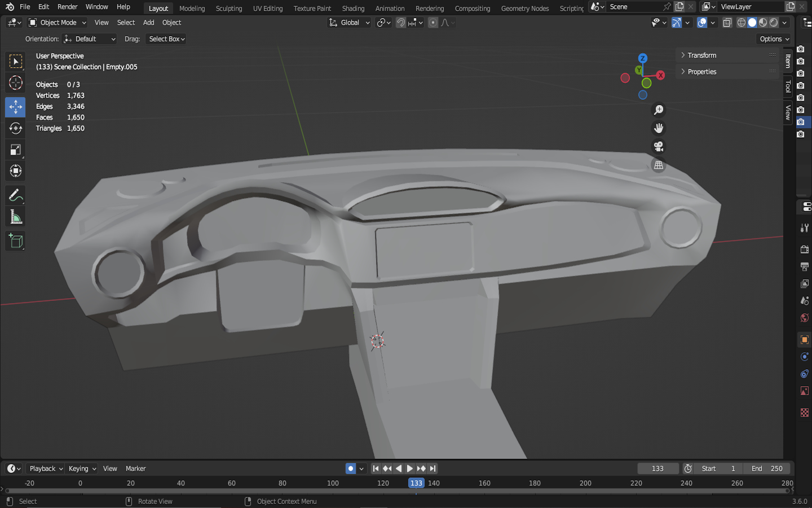Switch perspective/orthographic with the grid icon
This screenshot has height=508, width=812.
[x=658, y=165]
